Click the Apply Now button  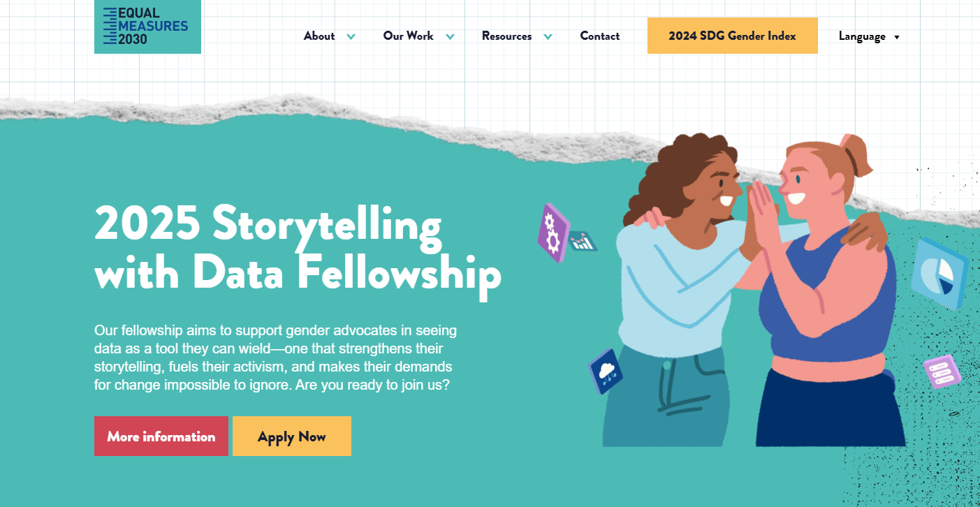pos(292,436)
